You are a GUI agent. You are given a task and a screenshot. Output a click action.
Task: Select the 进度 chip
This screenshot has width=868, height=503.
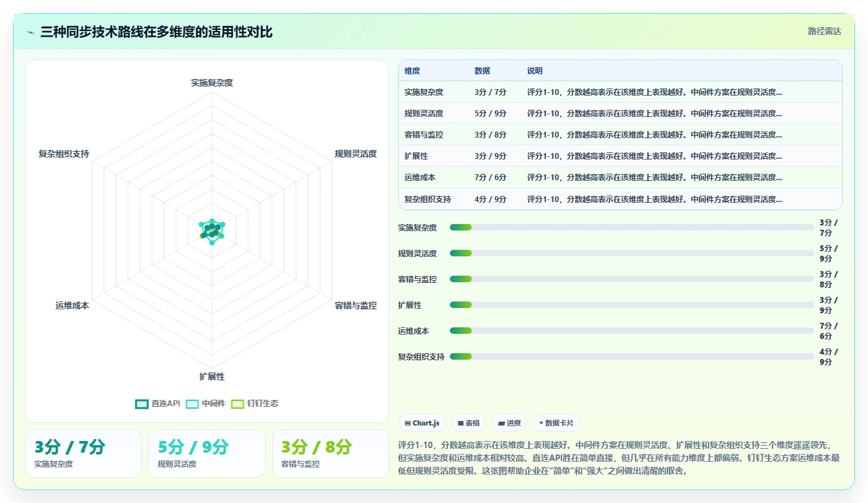click(x=509, y=423)
